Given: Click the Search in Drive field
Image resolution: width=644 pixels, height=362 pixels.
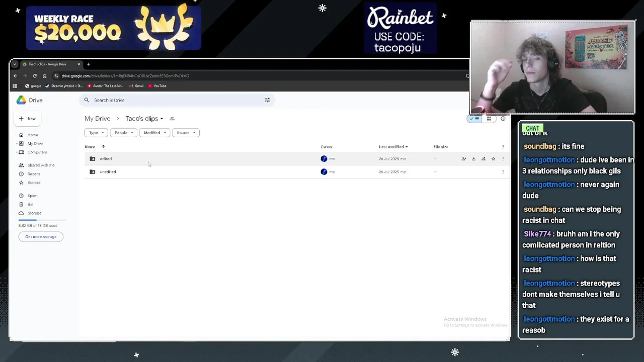Looking at the screenshot, I should pos(176,100).
